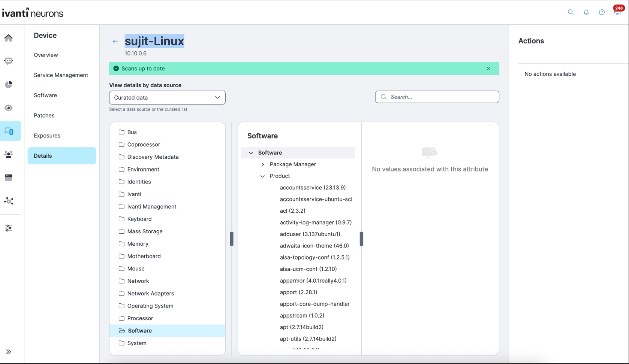
Task: Open the Patches menu item
Action: click(44, 115)
